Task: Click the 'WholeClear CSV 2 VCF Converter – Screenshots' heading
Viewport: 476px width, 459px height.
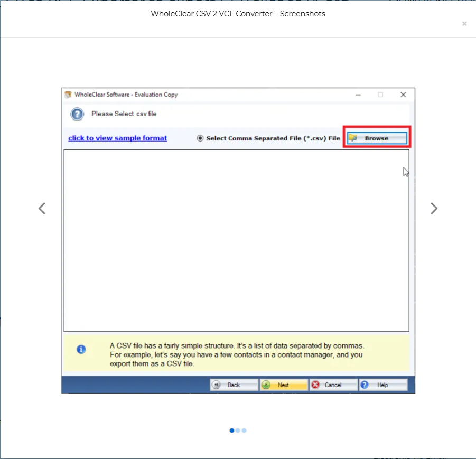Action: coord(238,14)
